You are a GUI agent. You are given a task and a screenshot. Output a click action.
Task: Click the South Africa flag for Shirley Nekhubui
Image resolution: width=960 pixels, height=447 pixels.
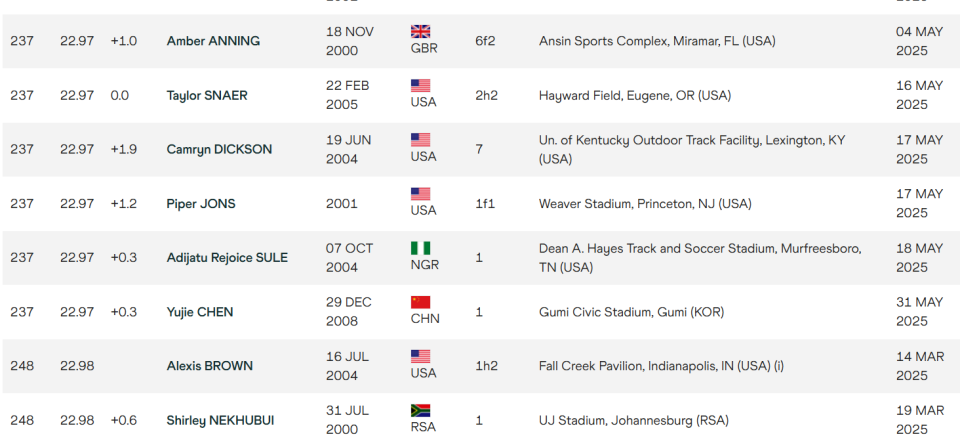(x=420, y=411)
